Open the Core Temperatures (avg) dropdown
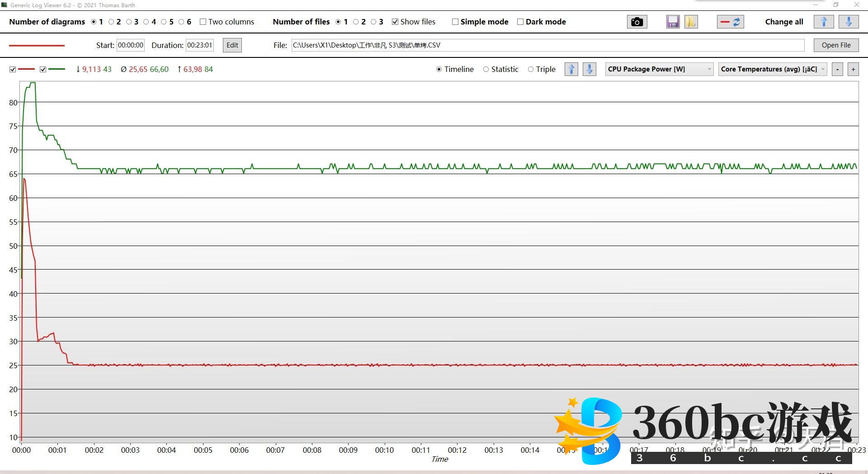This screenshot has height=474, width=868. point(772,69)
